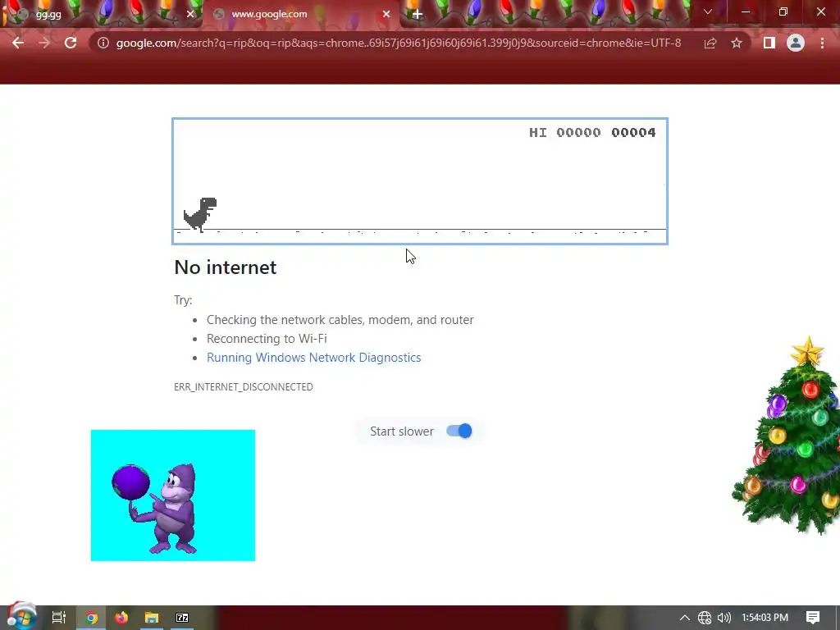This screenshot has height=630, width=840.
Task: Click the 1:54:03 PM clock
Action: coord(765,618)
